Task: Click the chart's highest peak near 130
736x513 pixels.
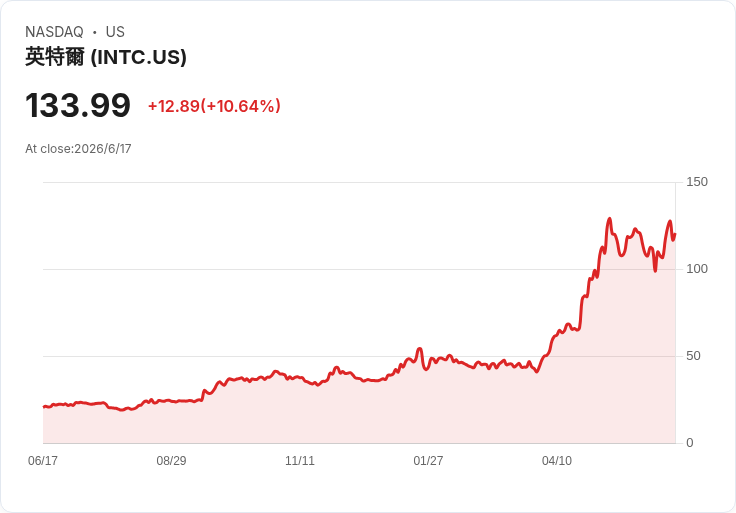Action: [x=610, y=219]
